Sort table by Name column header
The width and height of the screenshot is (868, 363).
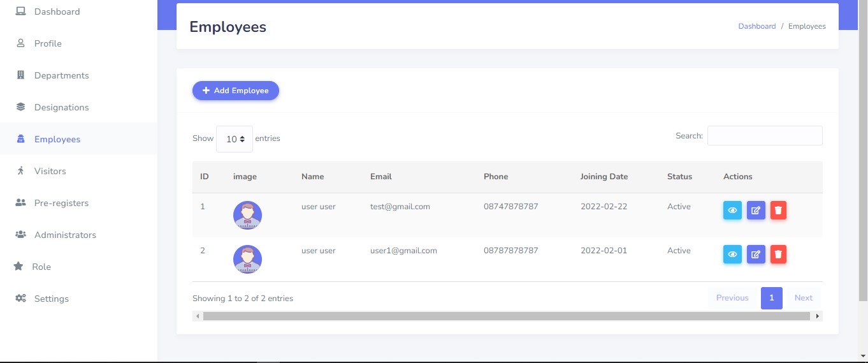[x=312, y=177]
